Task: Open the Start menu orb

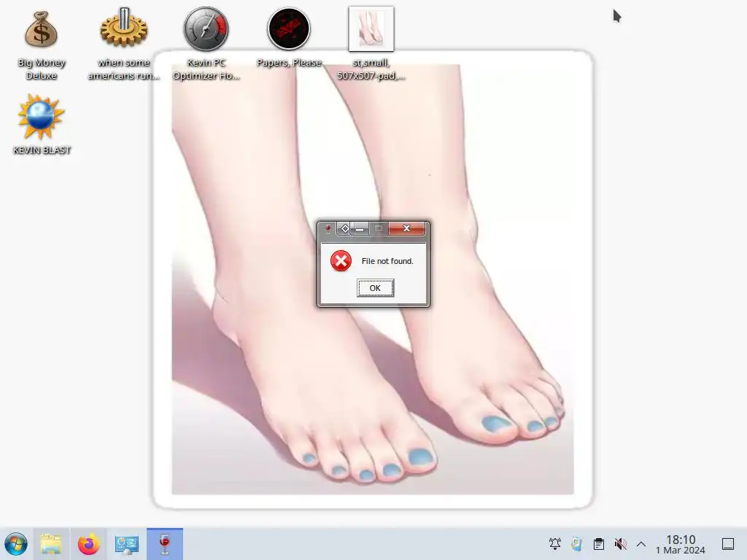Action: [x=16, y=544]
